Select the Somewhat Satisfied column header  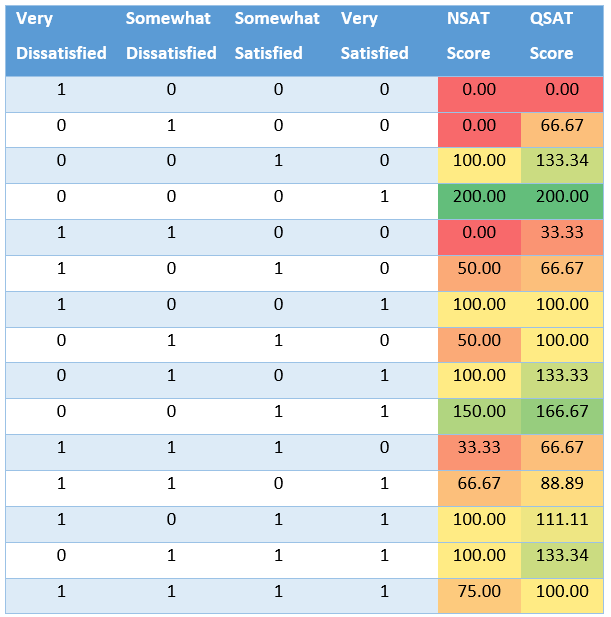[277, 37]
